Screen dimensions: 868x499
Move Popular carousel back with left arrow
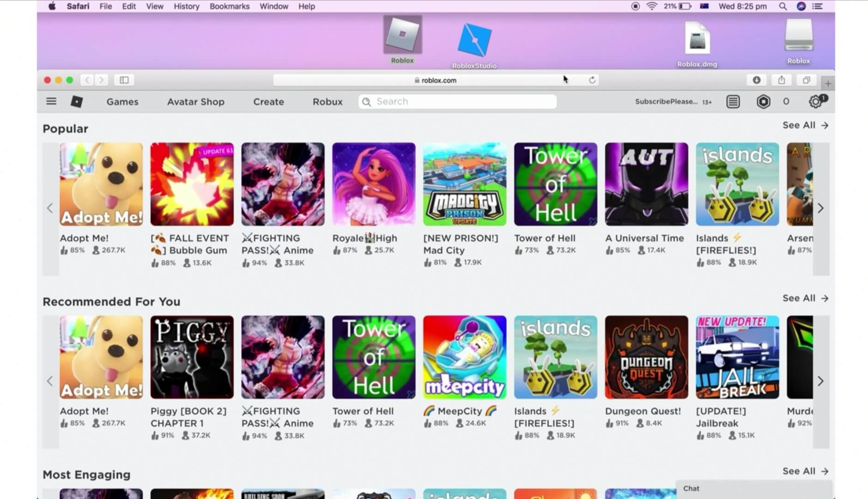click(x=50, y=208)
